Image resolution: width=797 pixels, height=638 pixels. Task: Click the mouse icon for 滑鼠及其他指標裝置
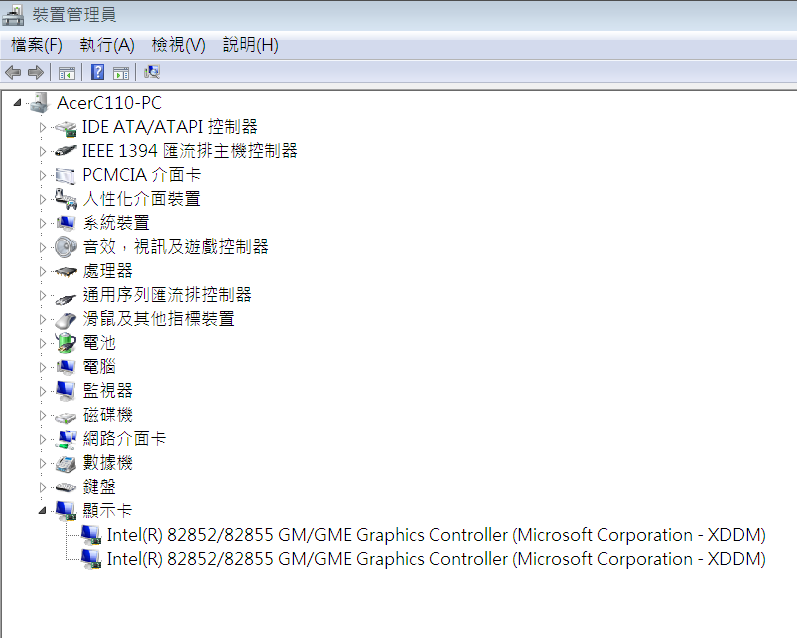66,320
